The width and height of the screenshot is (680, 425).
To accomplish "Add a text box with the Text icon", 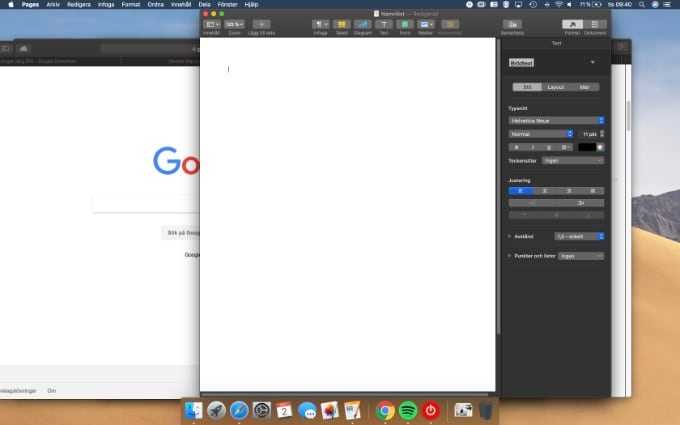I will (384, 24).
